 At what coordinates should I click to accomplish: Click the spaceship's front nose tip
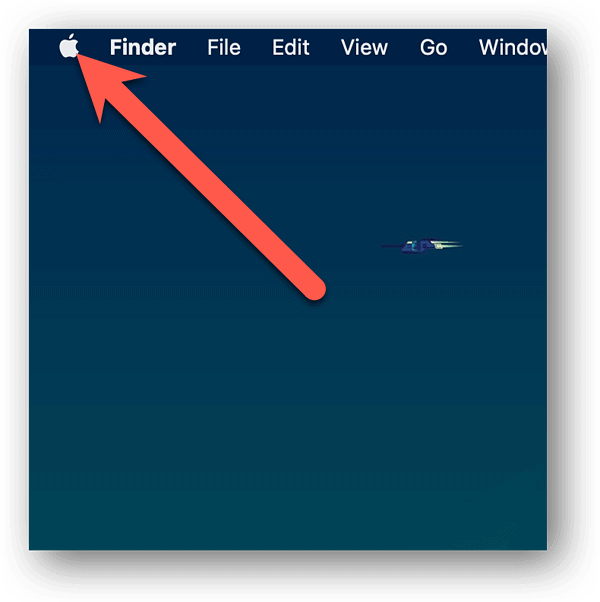386,246
